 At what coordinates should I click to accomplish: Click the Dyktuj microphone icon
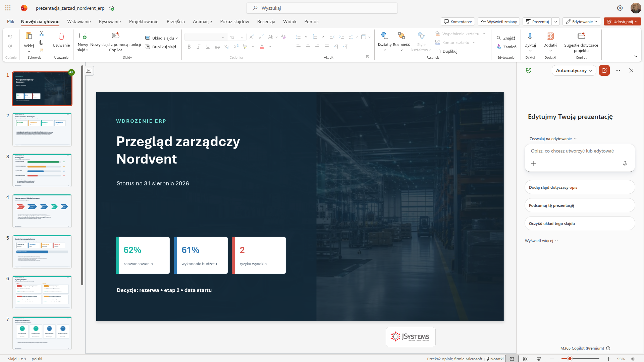pos(530,36)
